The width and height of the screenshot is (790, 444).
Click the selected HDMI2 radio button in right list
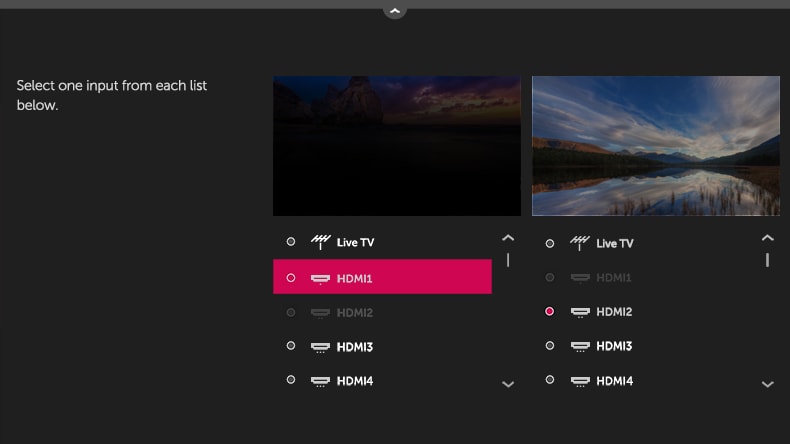(x=550, y=311)
